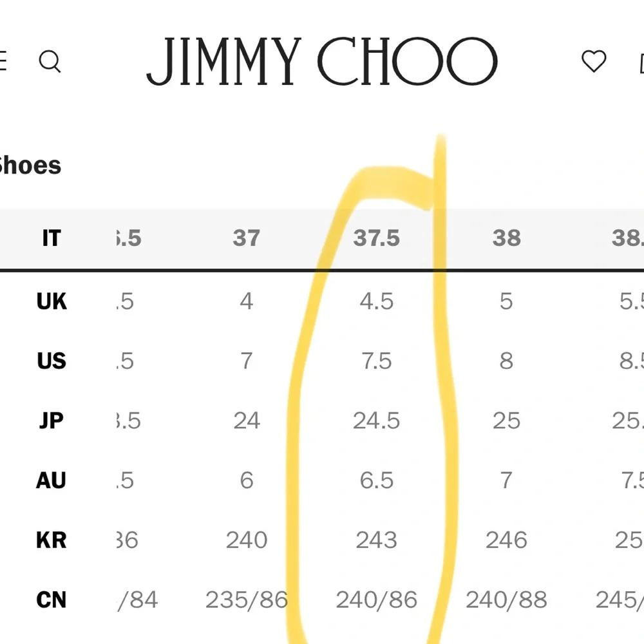Click the UK size 4 cell
This screenshot has height=644, width=644.
click(247, 301)
